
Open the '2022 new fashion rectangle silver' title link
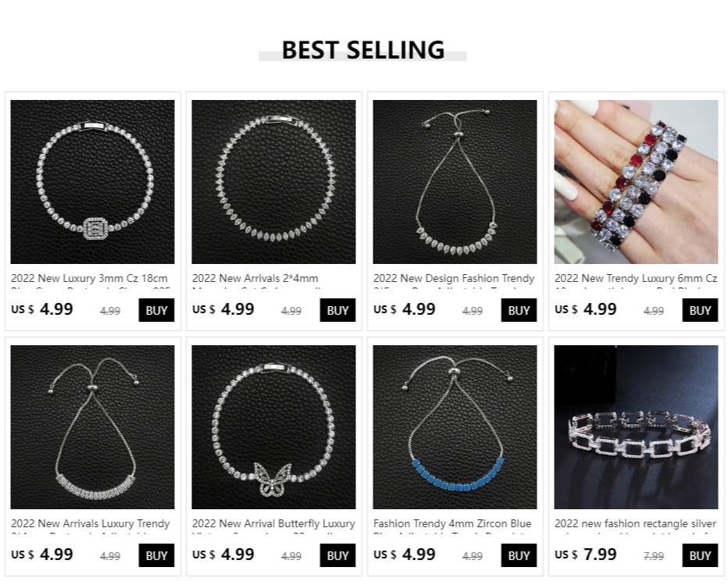635,524
